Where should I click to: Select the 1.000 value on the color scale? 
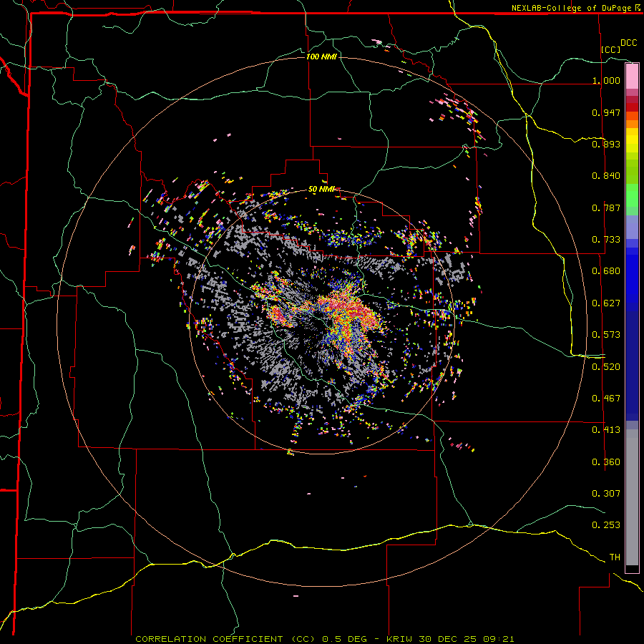click(606, 80)
